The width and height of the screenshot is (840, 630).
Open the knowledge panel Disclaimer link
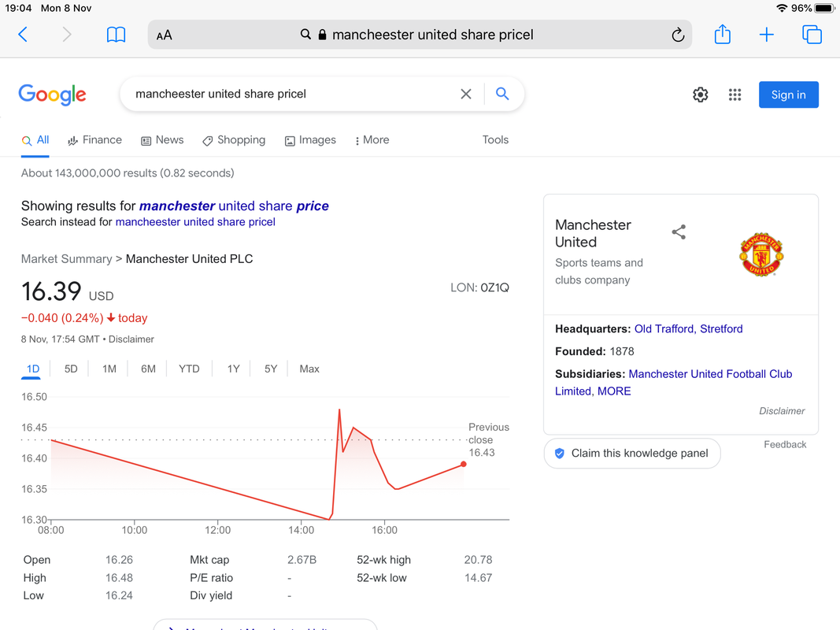782,411
